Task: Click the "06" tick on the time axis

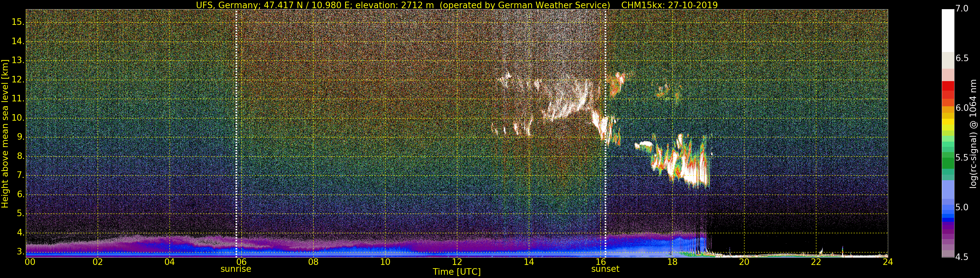Action: [x=242, y=262]
